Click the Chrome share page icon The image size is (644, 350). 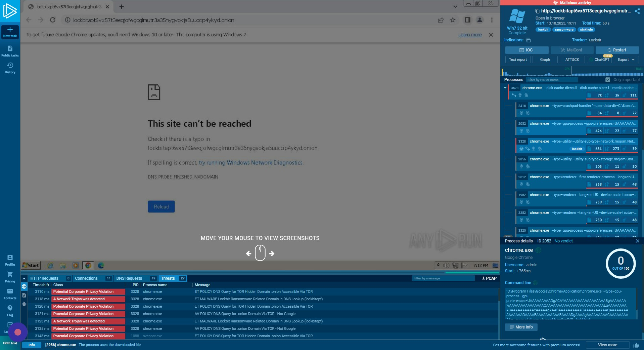tap(441, 20)
